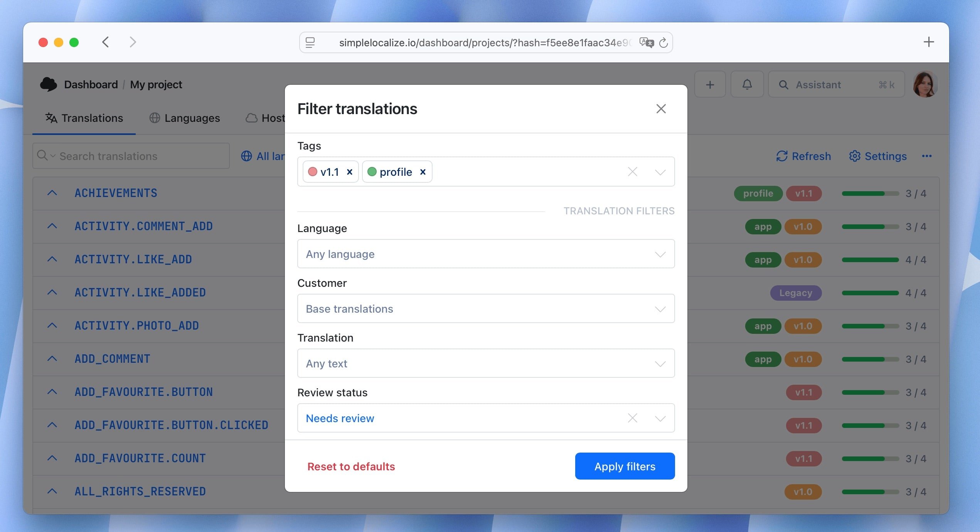The image size is (980, 532).
Task: Click the browser back arrow
Action: pos(105,42)
